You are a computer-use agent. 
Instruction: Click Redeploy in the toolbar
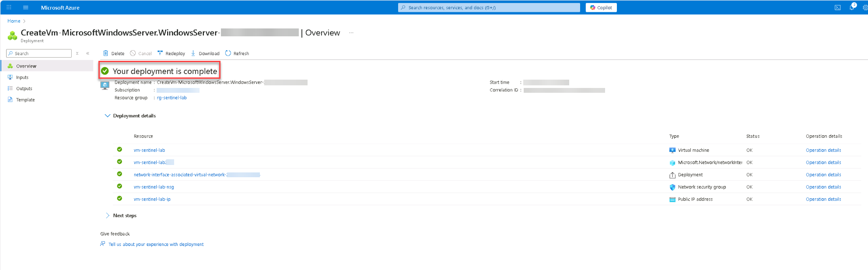coord(171,53)
